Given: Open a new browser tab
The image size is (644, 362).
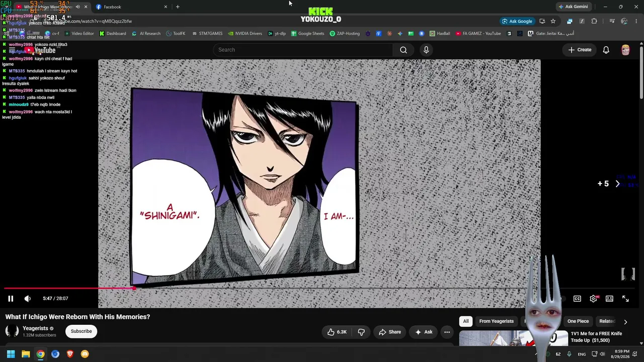Looking at the screenshot, I should point(178,7).
